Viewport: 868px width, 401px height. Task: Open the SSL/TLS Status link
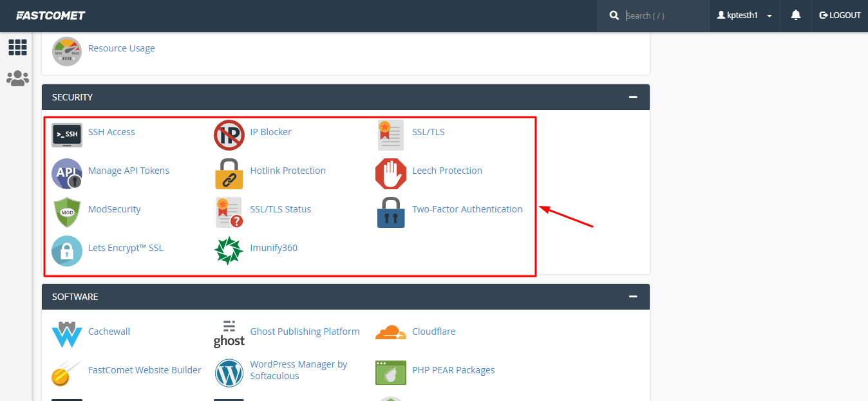point(281,209)
